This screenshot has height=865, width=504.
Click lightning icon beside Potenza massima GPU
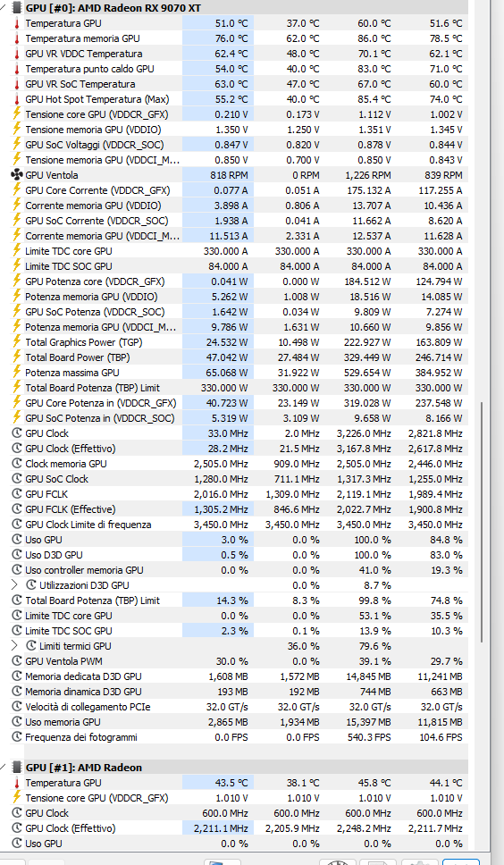(17, 373)
